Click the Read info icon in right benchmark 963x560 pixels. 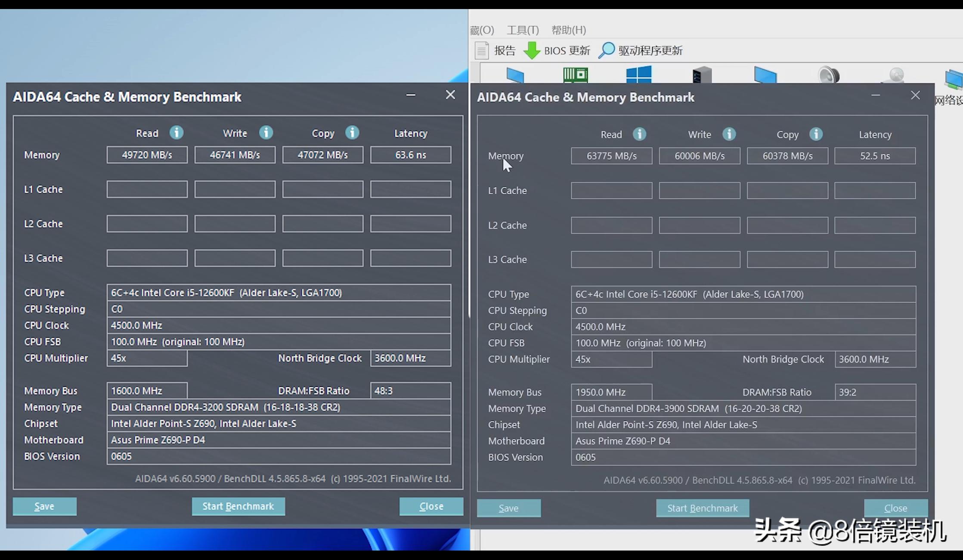639,134
